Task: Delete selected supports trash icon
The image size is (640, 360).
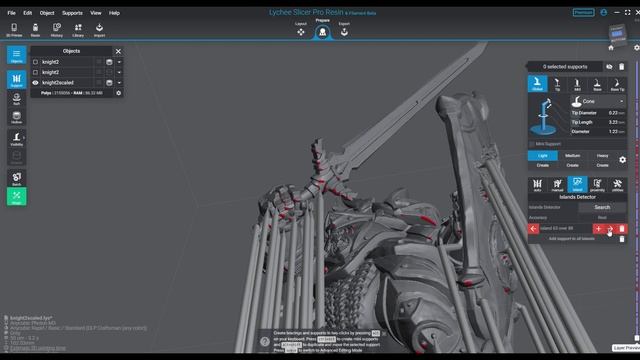Action: [622, 67]
